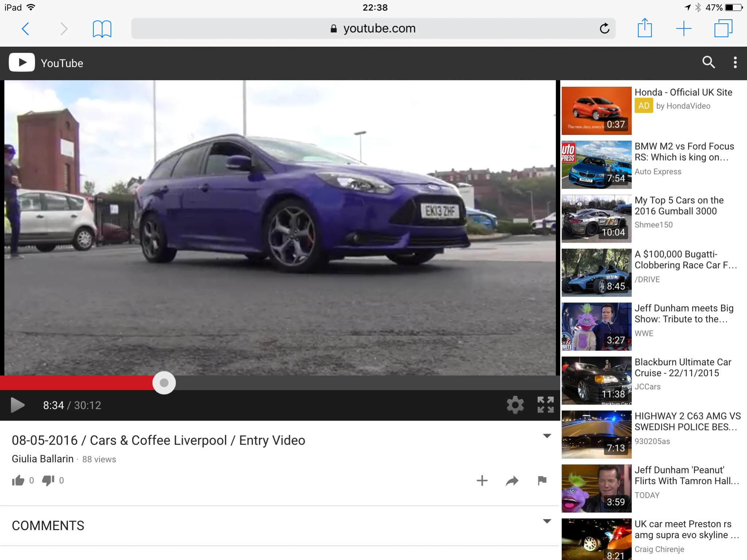Reload page in the address bar

point(604,28)
